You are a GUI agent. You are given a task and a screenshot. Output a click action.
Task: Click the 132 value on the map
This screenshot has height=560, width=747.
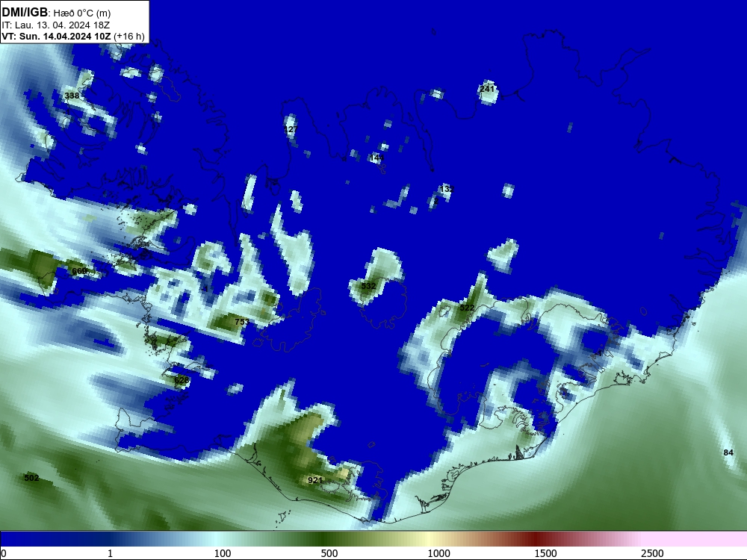447,189
